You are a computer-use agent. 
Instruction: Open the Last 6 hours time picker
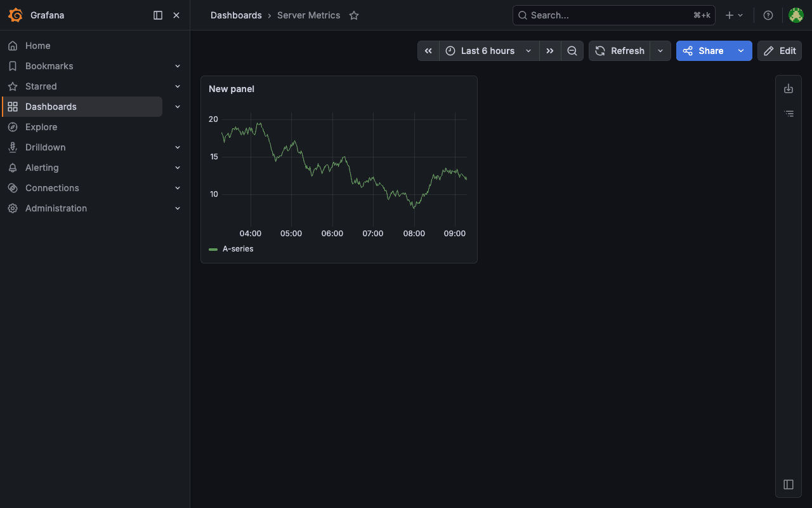pos(489,51)
